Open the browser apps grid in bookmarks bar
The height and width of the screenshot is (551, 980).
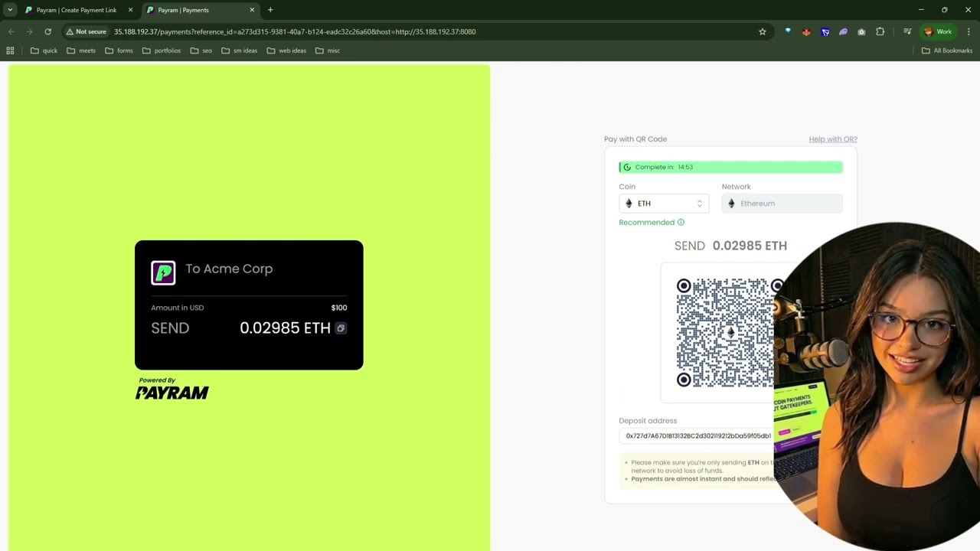(x=10, y=51)
